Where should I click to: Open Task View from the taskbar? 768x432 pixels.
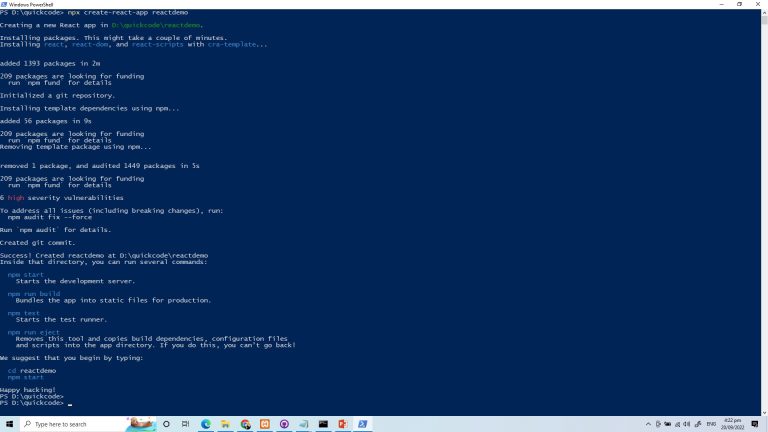pos(185,424)
